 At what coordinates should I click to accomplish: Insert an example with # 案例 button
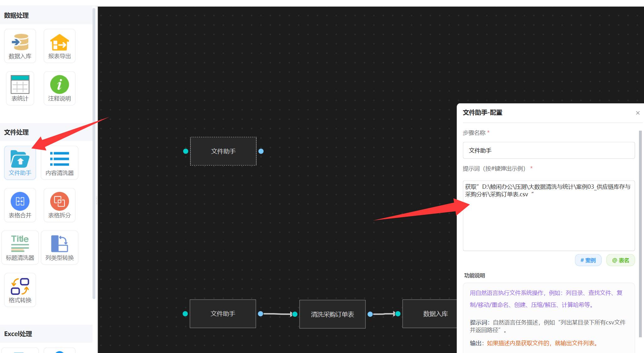click(x=588, y=260)
